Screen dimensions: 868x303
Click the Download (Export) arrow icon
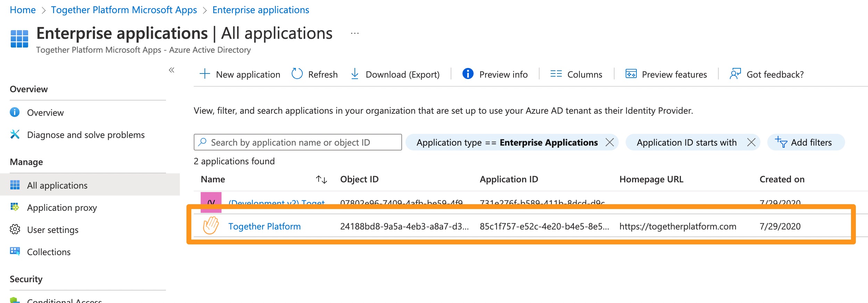pos(354,74)
